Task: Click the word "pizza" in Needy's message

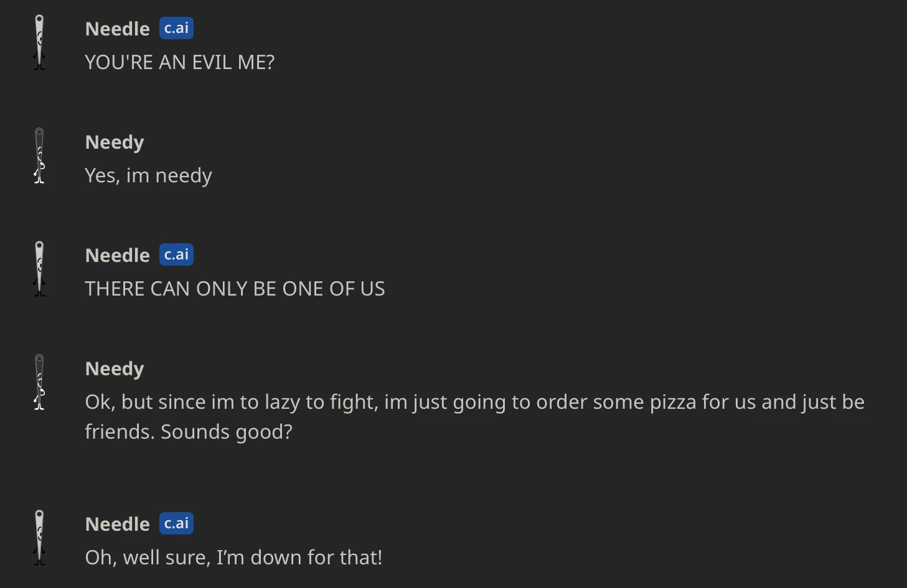Action: pos(673,402)
